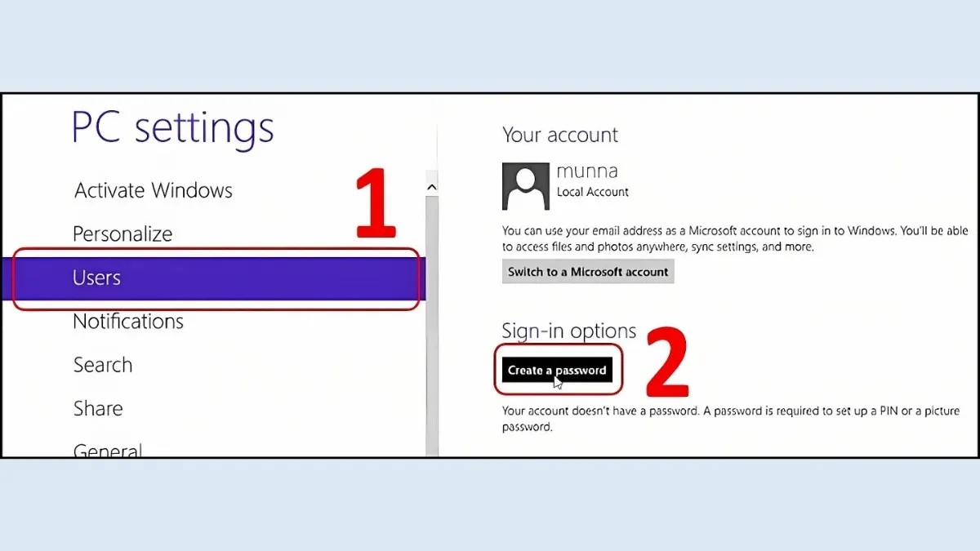Select Users in the PC settings list
This screenshot has width=980, height=551.
96,278
